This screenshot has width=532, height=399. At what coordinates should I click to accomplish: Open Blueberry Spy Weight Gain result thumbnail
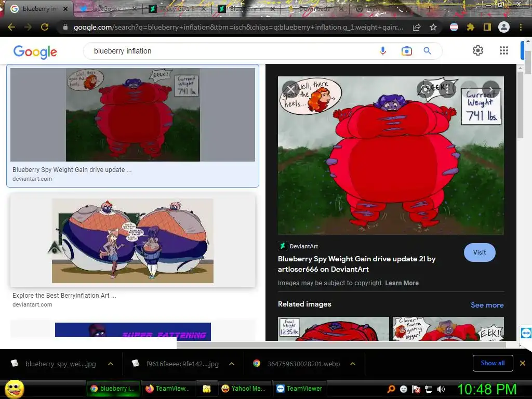(132, 115)
